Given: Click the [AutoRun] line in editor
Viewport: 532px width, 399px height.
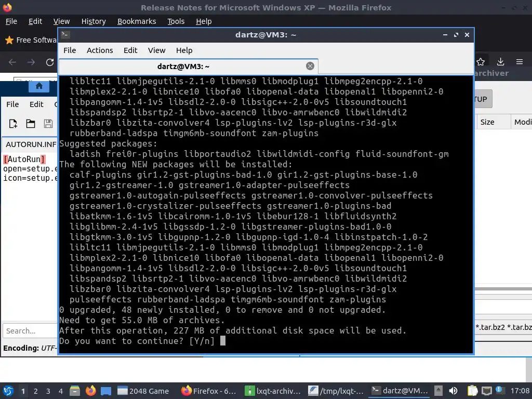Looking at the screenshot, I should 24,159.
